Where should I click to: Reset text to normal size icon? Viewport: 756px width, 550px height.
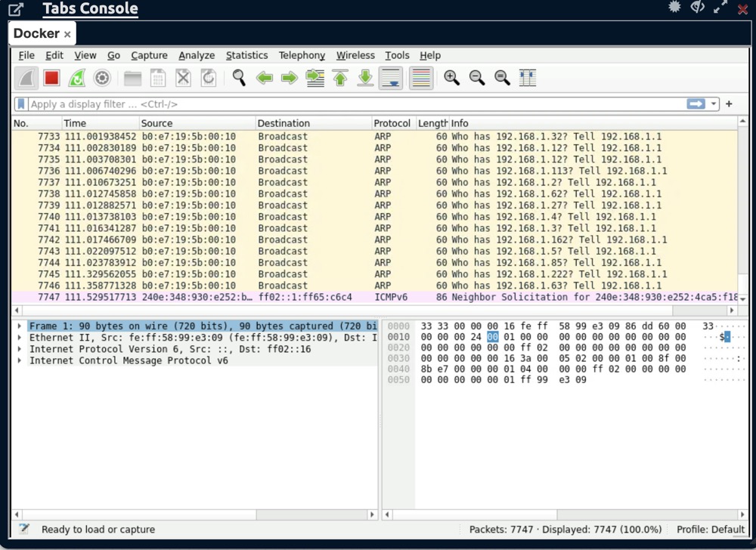pos(502,78)
